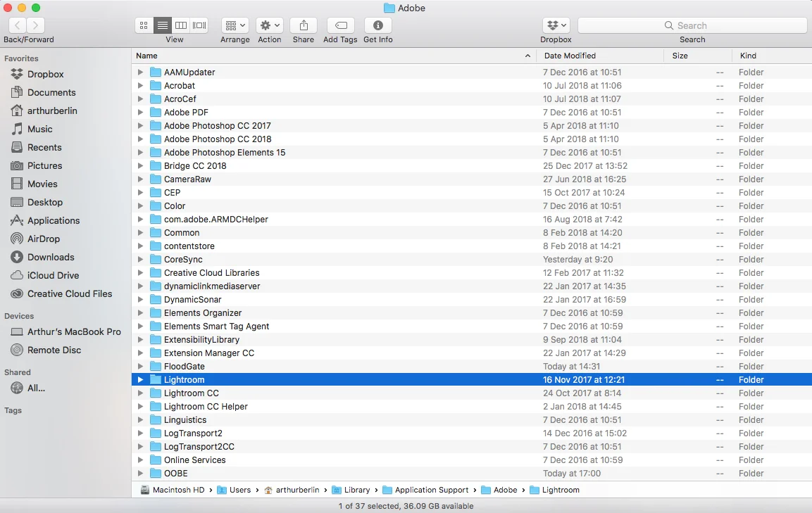Switch to icon view mode

(x=144, y=25)
